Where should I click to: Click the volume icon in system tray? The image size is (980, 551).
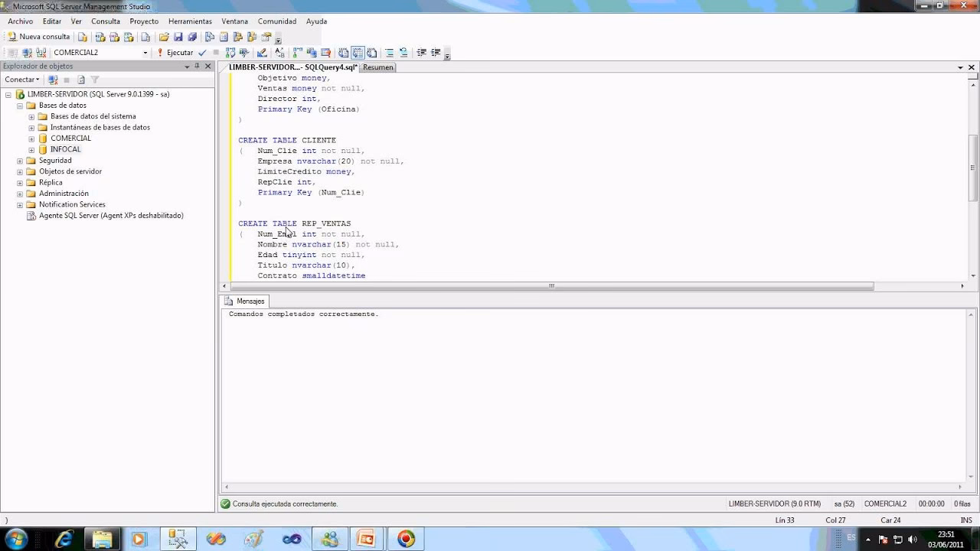tap(912, 539)
